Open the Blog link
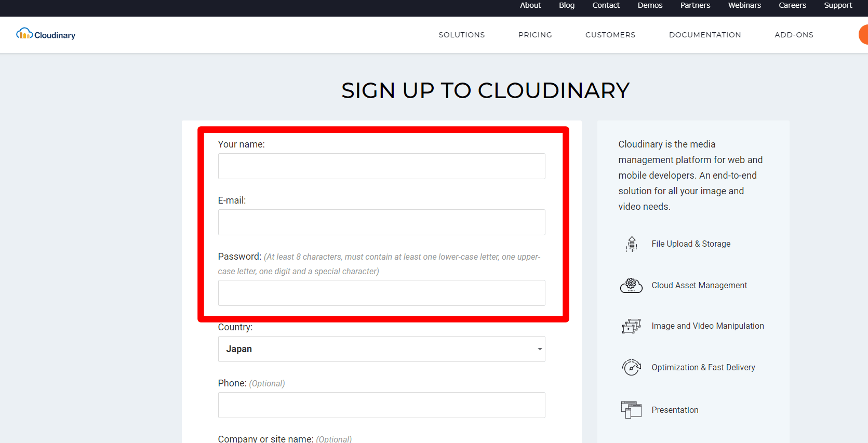The height and width of the screenshot is (443, 868). click(x=567, y=5)
